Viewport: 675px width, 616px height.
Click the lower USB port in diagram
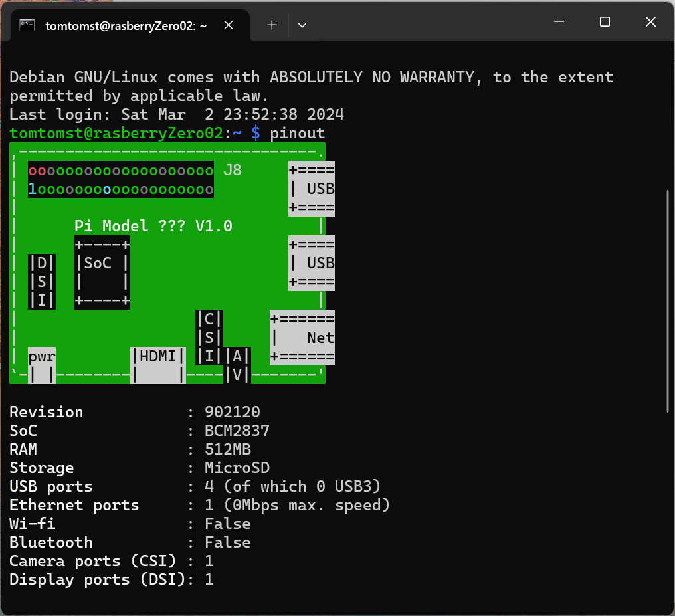point(311,263)
